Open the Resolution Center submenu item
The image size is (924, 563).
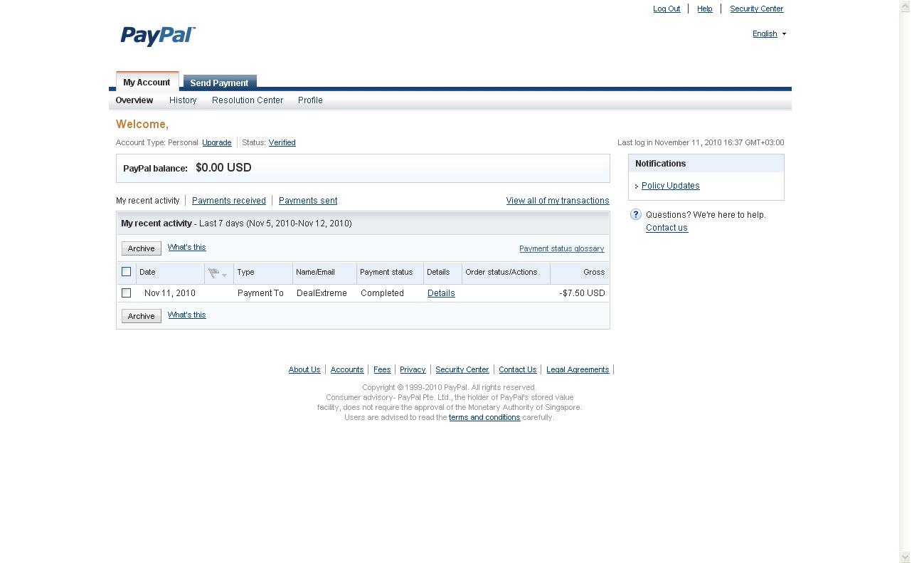(x=248, y=100)
